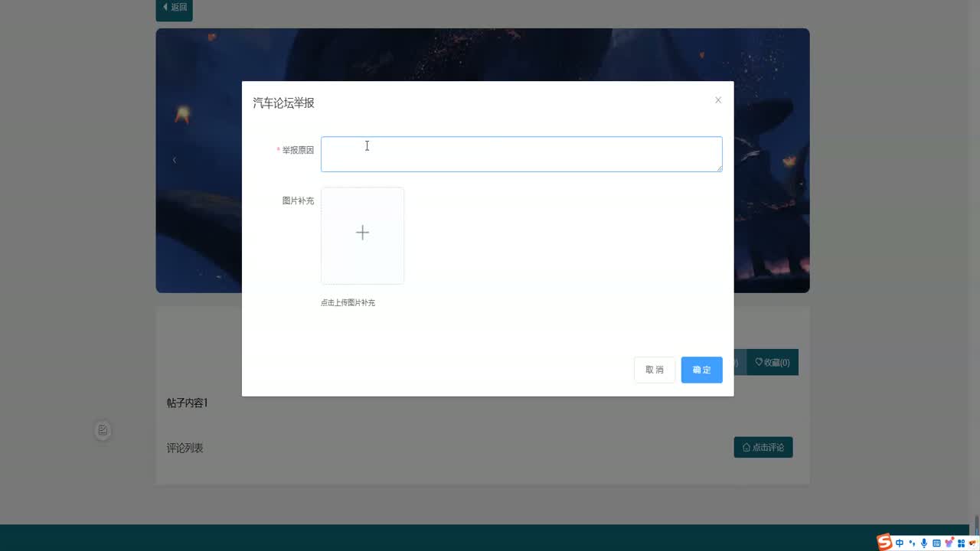Click the Sogou skin shirt icon
Image resolution: width=980 pixels, height=551 pixels.
(949, 543)
